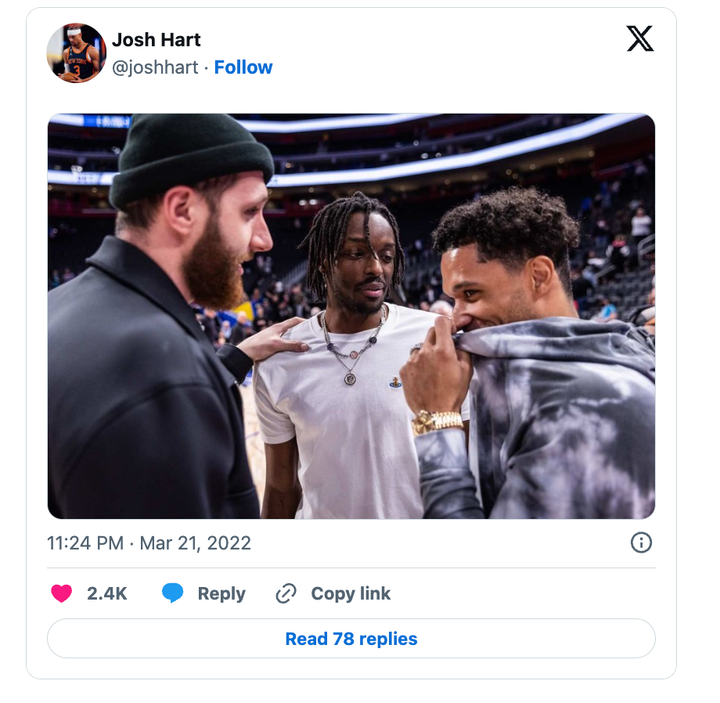
Task: Click the gold watch in the photo
Action: pos(436,422)
